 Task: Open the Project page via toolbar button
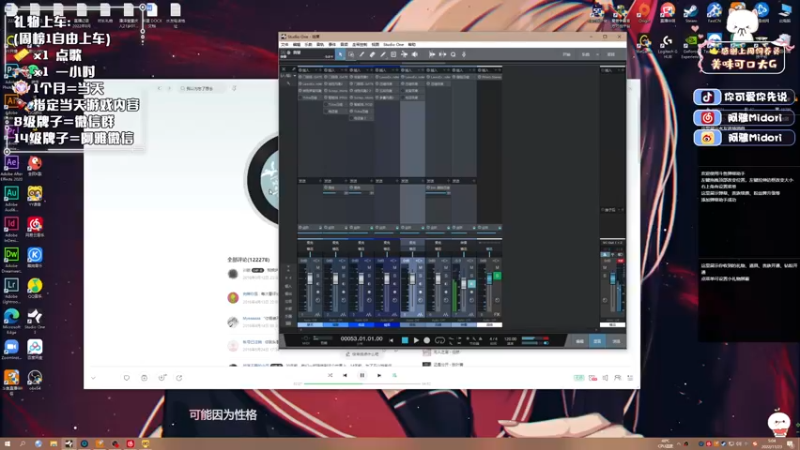coord(611,55)
